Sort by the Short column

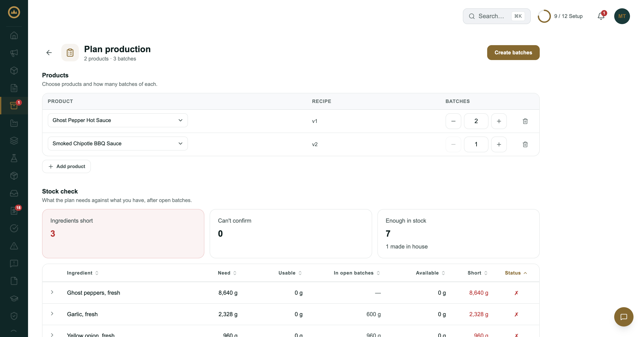(478, 273)
